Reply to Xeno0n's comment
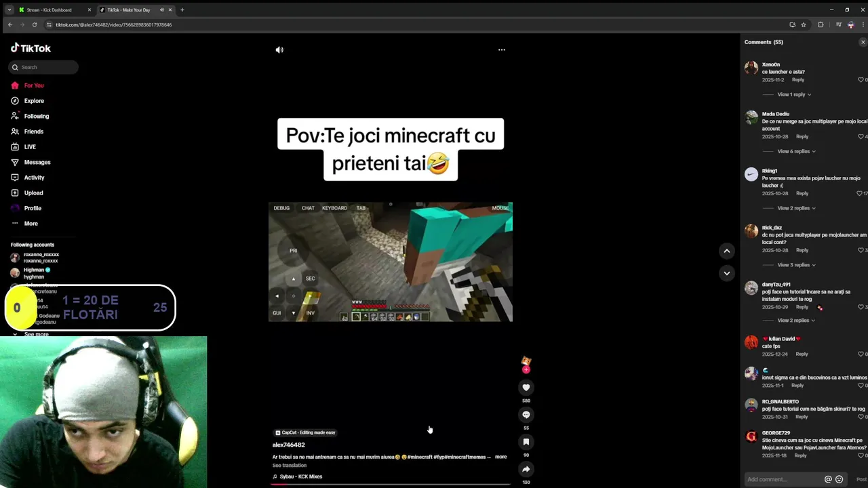Image resolution: width=868 pixels, height=488 pixels. [x=798, y=80]
